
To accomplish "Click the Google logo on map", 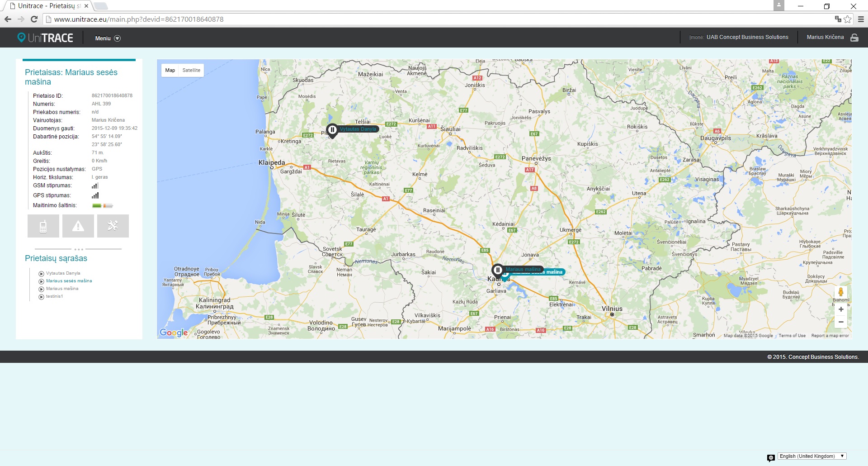I will pos(174,333).
